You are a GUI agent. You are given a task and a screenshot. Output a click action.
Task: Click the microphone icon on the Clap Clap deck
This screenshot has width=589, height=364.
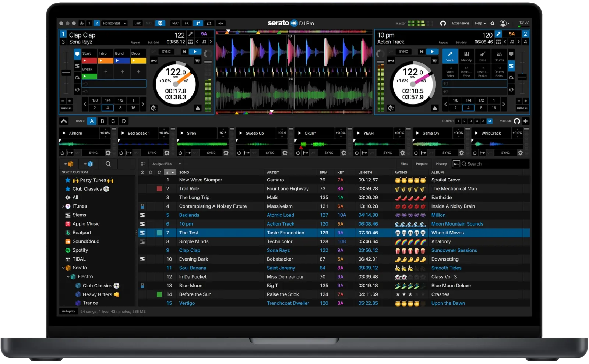click(191, 34)
